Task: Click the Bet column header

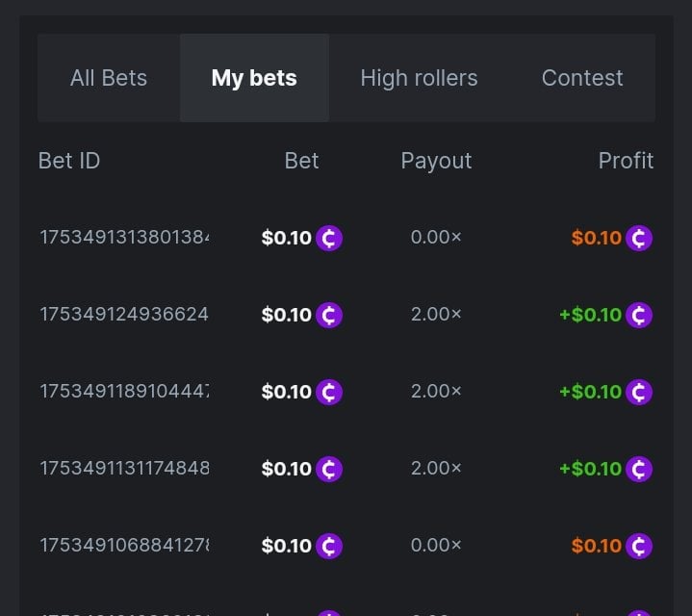Action: click(301, 161)
